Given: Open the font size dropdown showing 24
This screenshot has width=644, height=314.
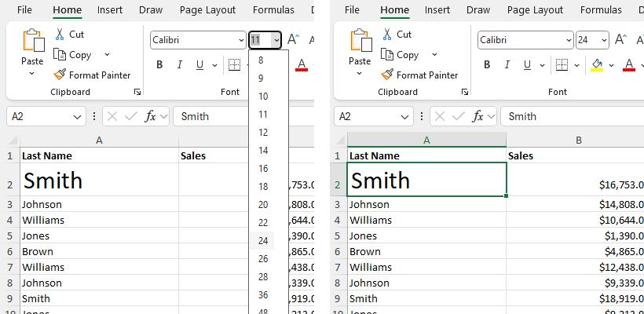Looking at the screenshot, I should point(604,40).
